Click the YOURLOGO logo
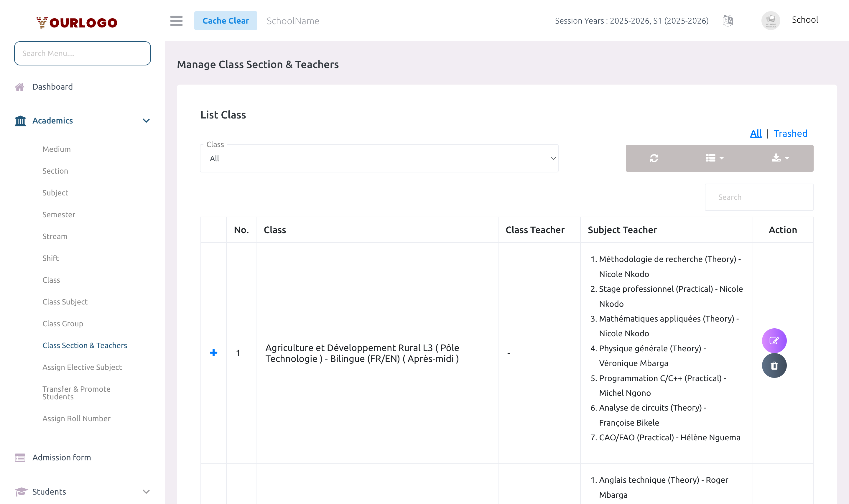This screenshot has height=504, width=849. click(x=76, y=22)
